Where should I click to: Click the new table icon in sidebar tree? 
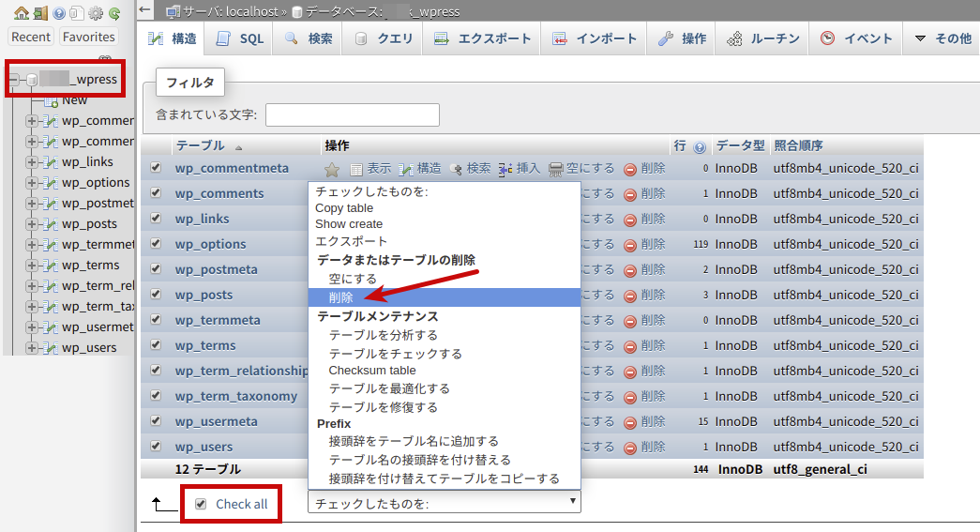[x=52, y=101]
